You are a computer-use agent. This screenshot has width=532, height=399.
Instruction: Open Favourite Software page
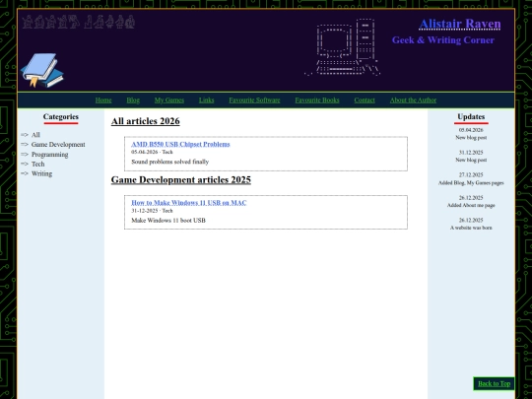254,100
